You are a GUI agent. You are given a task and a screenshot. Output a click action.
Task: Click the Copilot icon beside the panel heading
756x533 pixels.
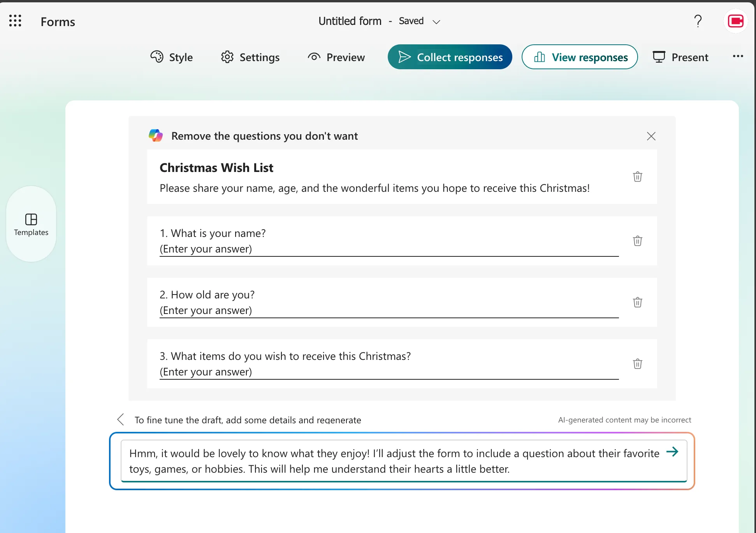click(156, 135)
